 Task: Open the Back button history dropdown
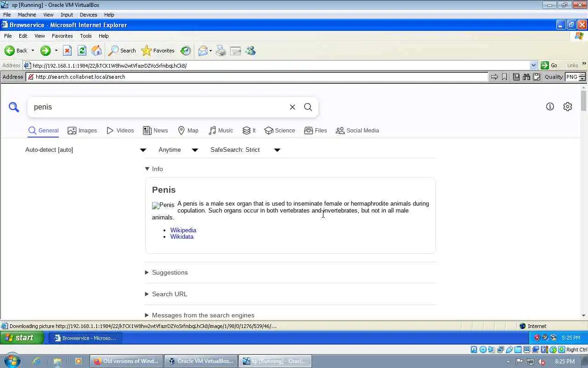point(33,51)
